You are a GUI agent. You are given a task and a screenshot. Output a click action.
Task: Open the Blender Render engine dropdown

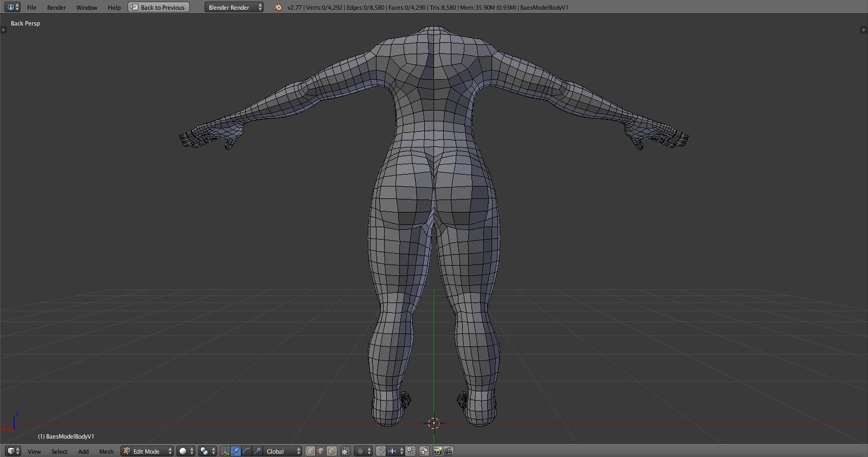click(234, 8)
